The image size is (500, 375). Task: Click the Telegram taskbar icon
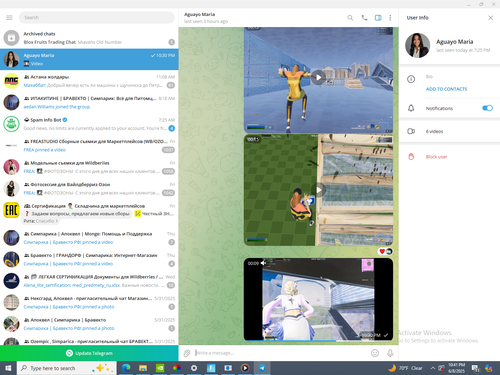262,368
